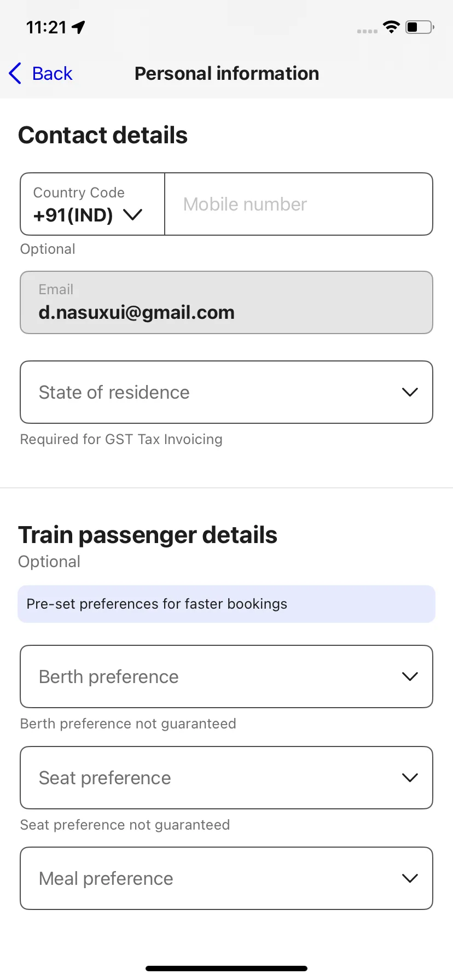Click chevron icon in Berth preference field
Screen dimensions: 453x980
tap(410, 676)
